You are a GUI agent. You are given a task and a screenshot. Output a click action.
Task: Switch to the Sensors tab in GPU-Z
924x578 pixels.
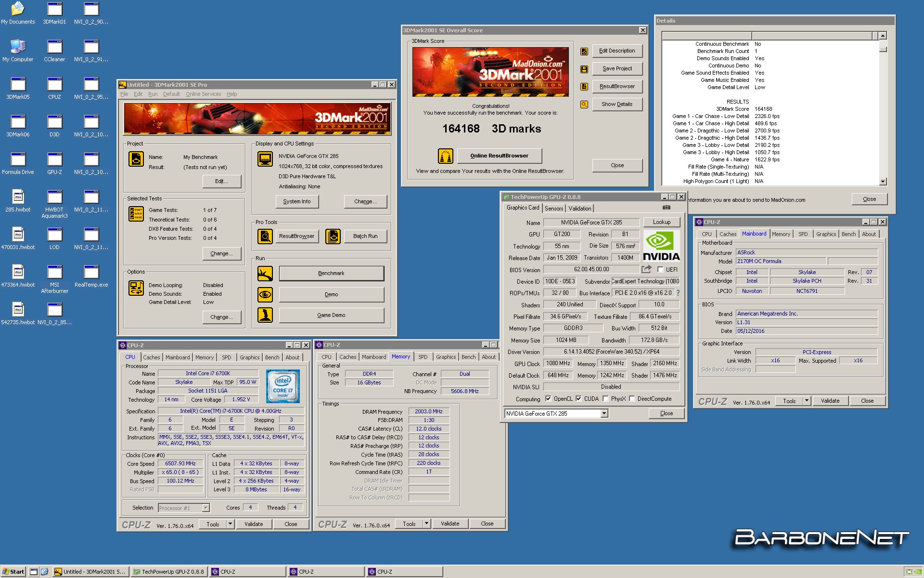tap(554, 209)
